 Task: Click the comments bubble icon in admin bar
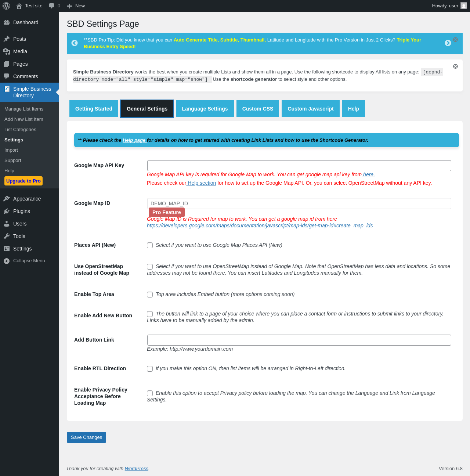click(x=52, y=6)
